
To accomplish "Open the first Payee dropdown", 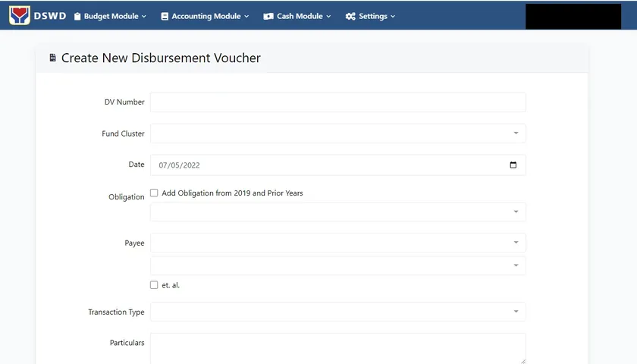I will point(338,243).
